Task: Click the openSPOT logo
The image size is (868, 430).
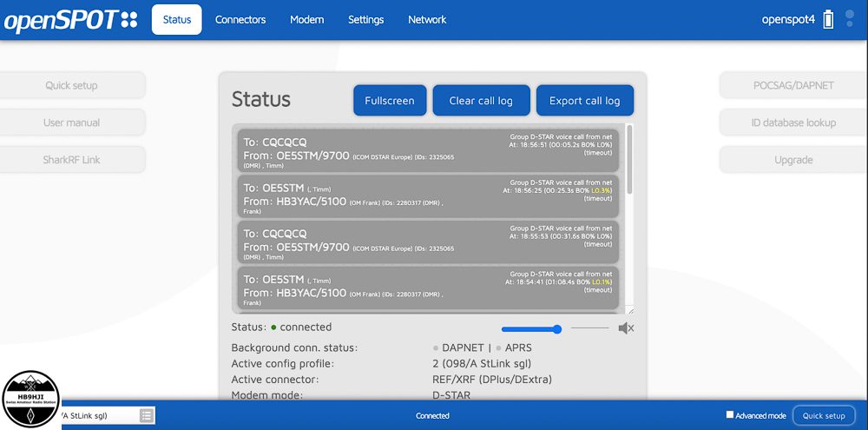Action: 71,19
